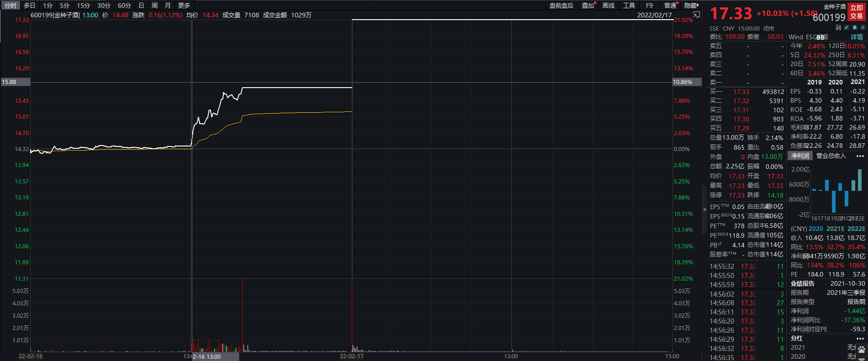
Task: Switch to the 5分 chart period
Action: point(65,5)
